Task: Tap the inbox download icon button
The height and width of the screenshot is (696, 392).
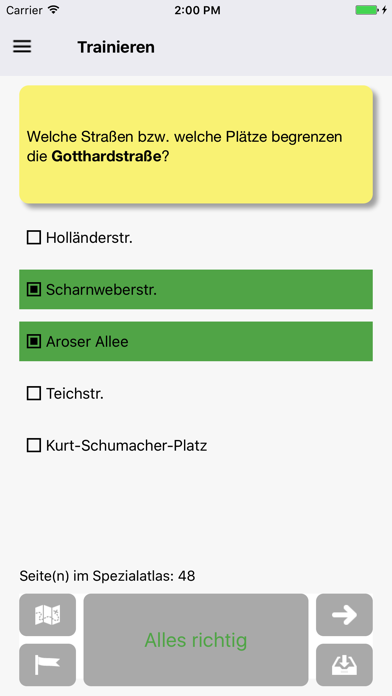Action: point(344,665)
